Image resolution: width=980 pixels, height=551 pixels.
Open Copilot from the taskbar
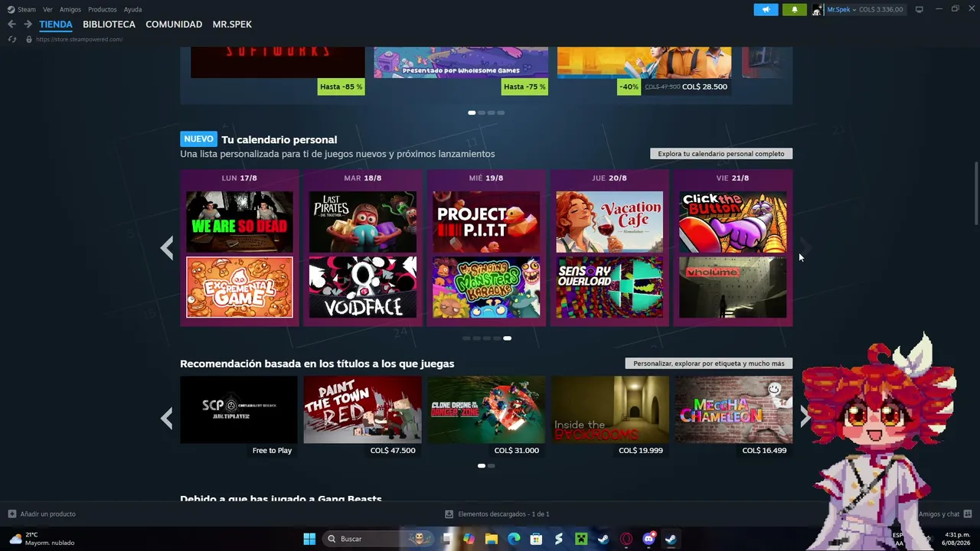[469, 539]
